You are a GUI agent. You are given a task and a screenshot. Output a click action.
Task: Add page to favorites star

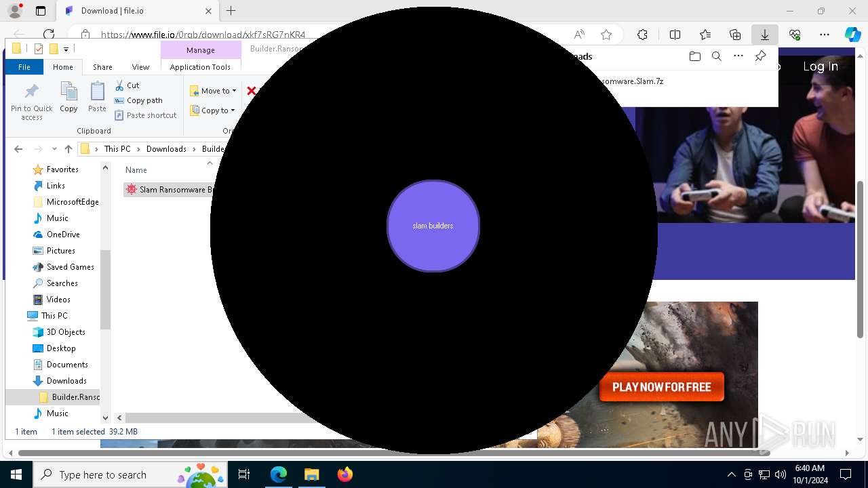[x=606, y=35]
